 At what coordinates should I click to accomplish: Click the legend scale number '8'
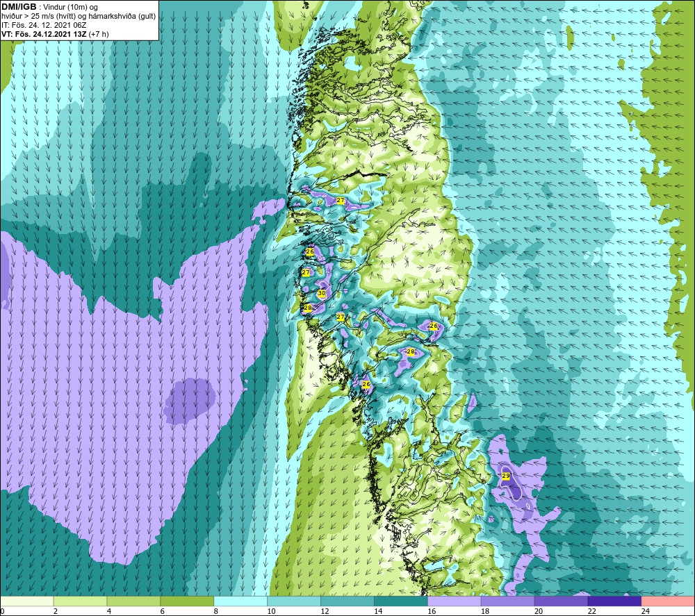(216, 611)
